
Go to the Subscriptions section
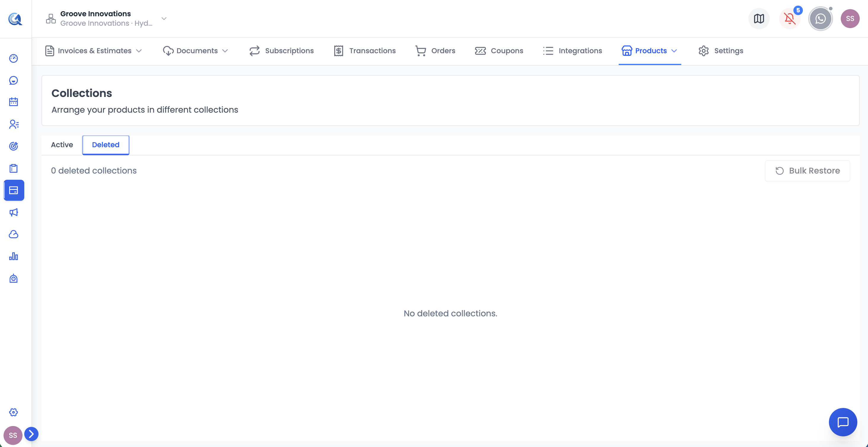[281, 51]
